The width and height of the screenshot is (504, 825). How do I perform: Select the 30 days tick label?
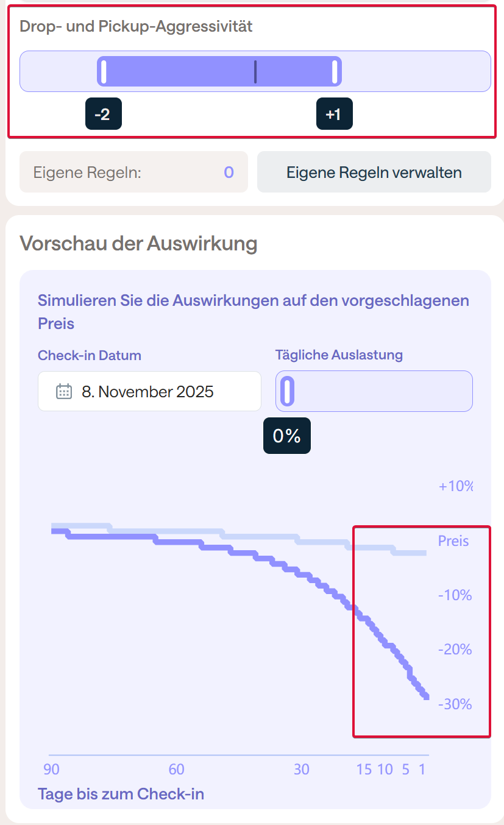click(301, 770)
